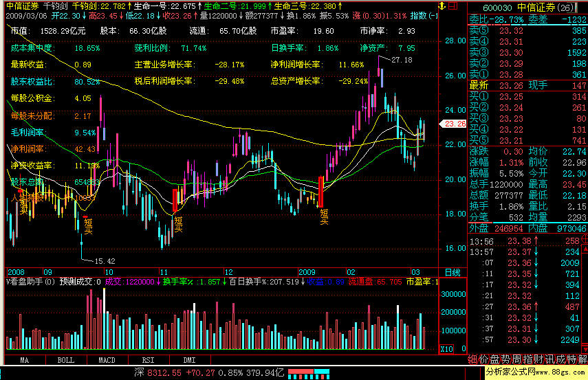Click the 27.18 high price label
The width and height of the screenshot is (588, 380).
pyautogui.click(x=402, y=60)
